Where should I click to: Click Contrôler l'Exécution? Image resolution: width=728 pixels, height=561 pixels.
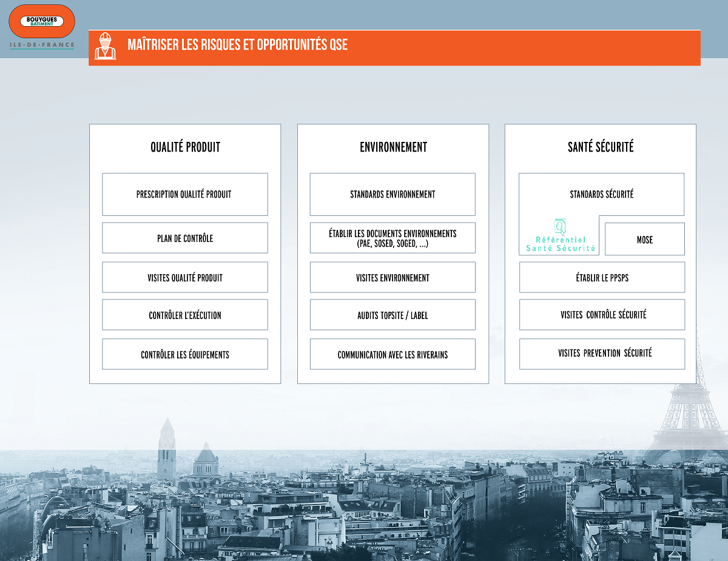point(184,315)
